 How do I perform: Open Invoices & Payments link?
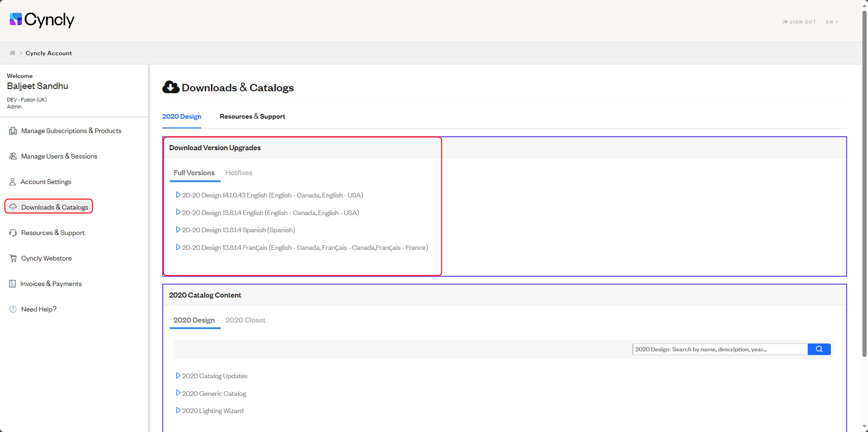[x=51, y=284]
